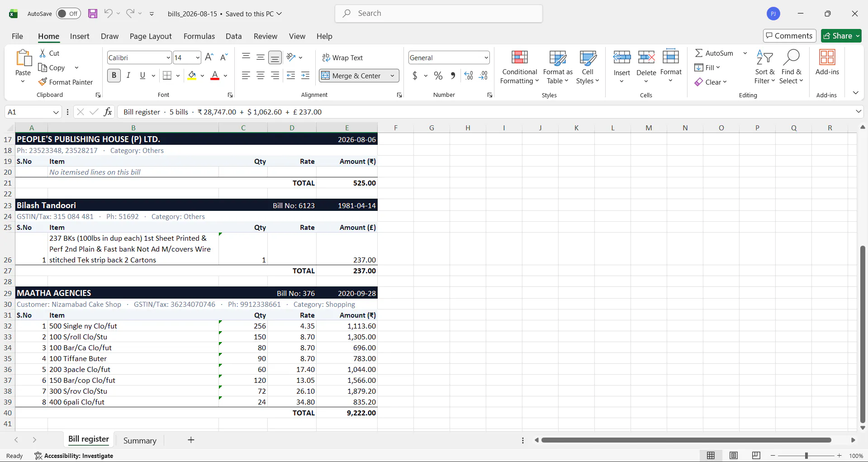Click Accessibility: Investigate in status bar
868x462 pixels.
tap(74, 456)
